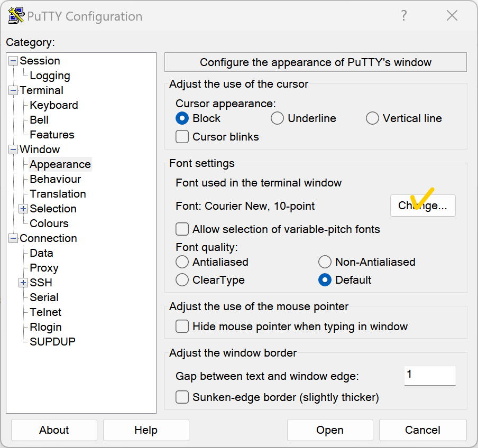This screenshot has height=448, width=478.
Task: Select the Connection category
Action: point(49,238)
